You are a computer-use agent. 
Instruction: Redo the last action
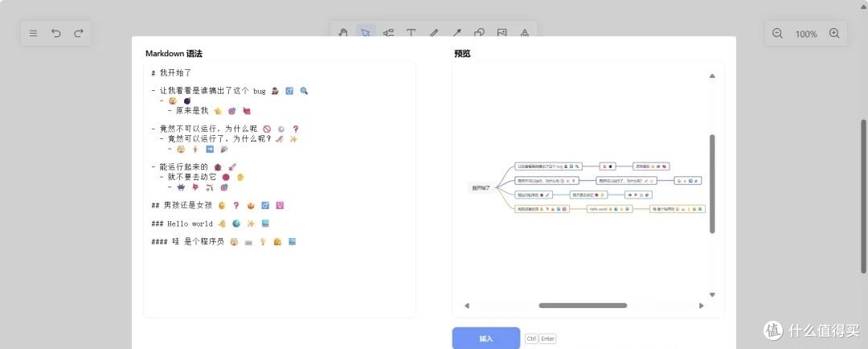(x=79, y=33)
